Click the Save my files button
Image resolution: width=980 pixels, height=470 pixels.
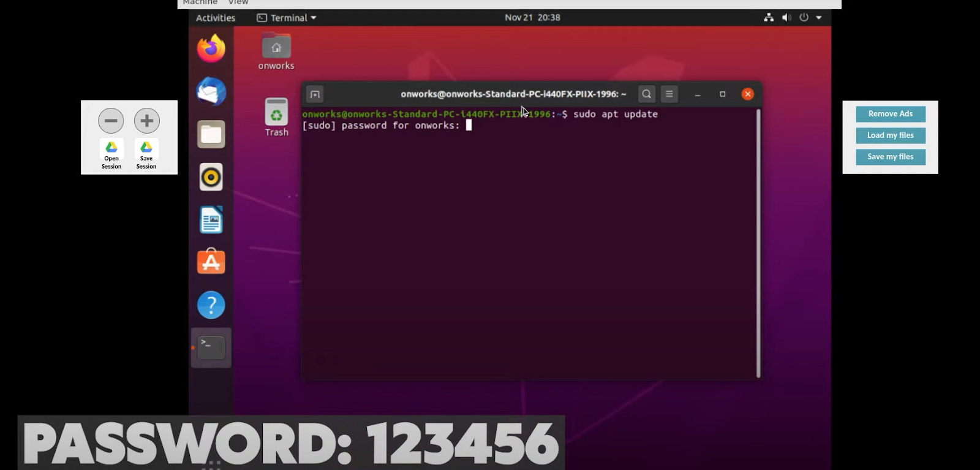[891, 157]
